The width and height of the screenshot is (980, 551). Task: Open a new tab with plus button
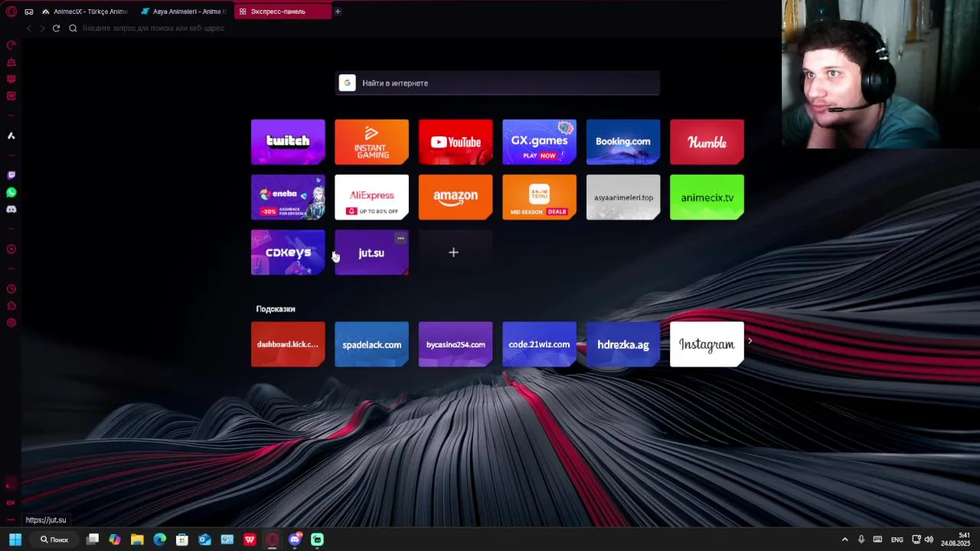pos(337,11)
